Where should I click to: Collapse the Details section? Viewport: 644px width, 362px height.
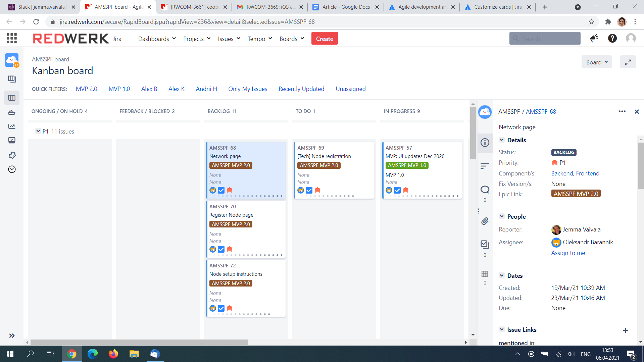(x=502, y=140)
